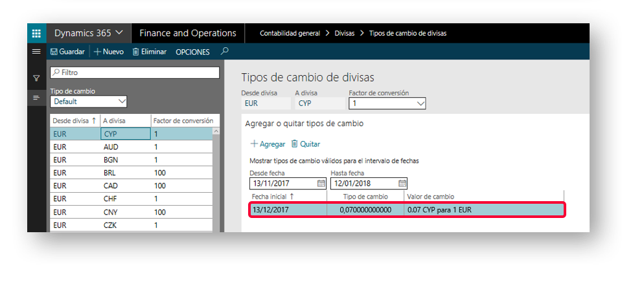Collapse the Agregar o quitar tipos de cambio section
The image size is (644, 282).
304,123
